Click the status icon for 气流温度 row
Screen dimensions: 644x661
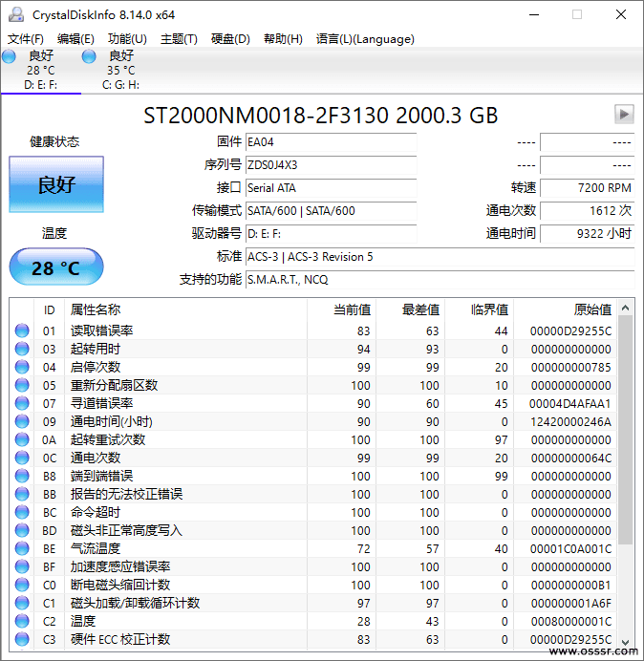[x=22, y=548]
